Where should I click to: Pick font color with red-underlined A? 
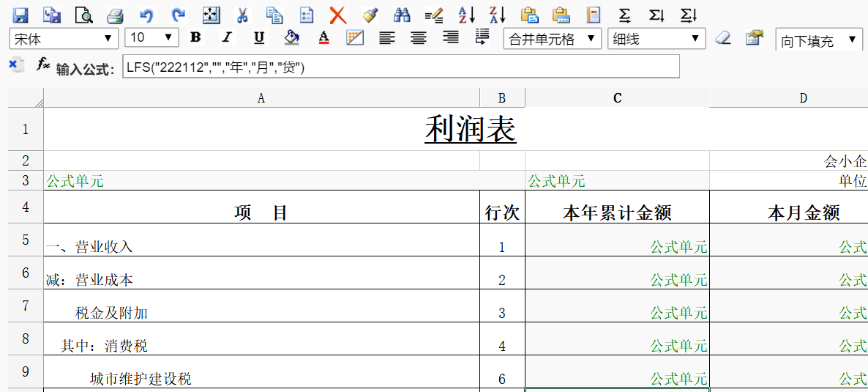pyautogui.click(x=323, y=37)
